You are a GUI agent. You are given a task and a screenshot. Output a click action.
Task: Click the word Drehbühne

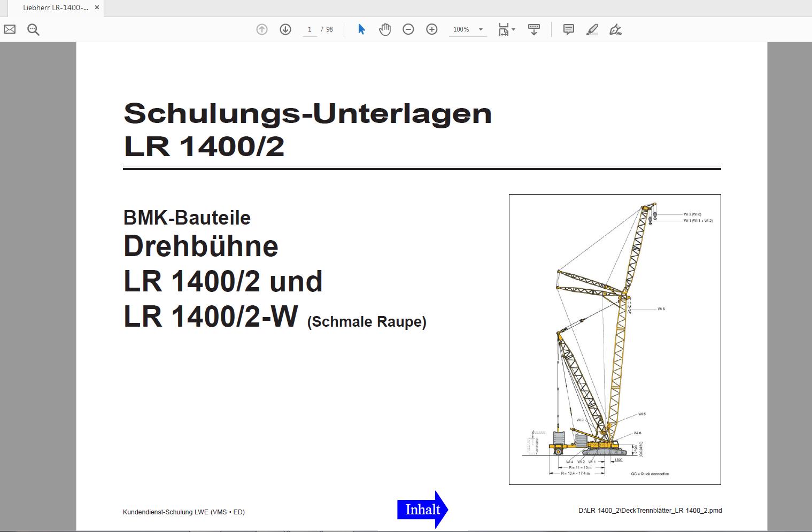click(x=201, y=246)
